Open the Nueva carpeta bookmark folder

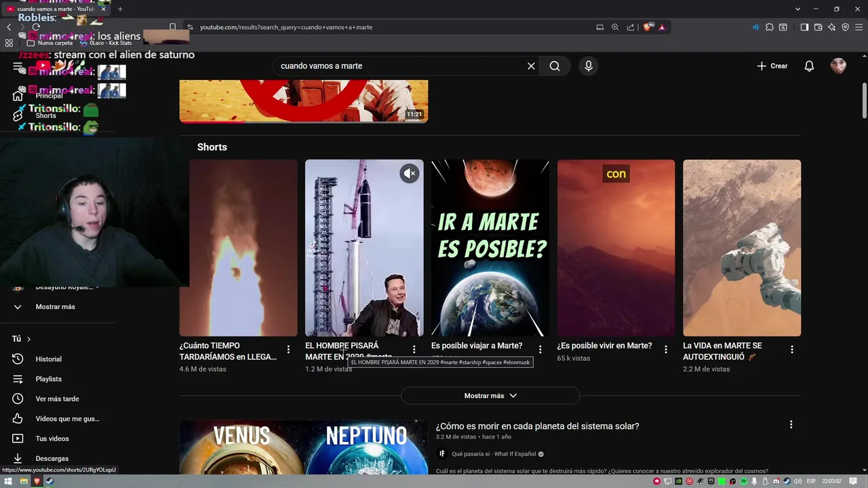coord(50,43)
